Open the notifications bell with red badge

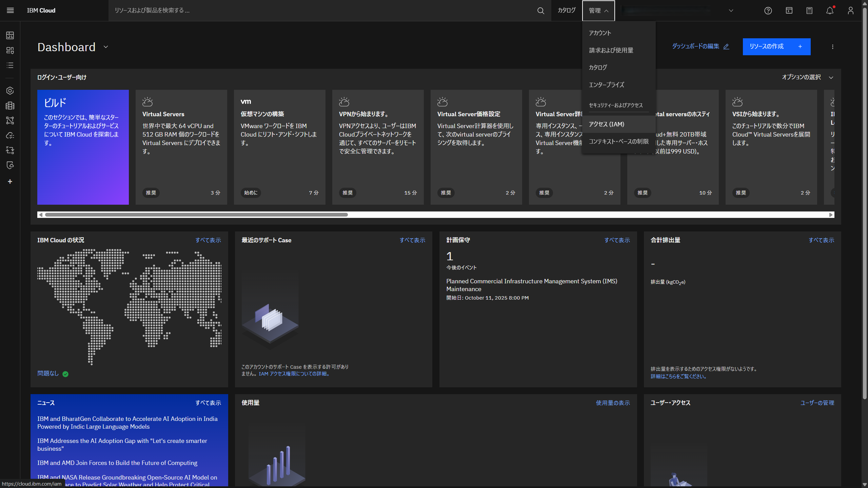coord(830,11)
